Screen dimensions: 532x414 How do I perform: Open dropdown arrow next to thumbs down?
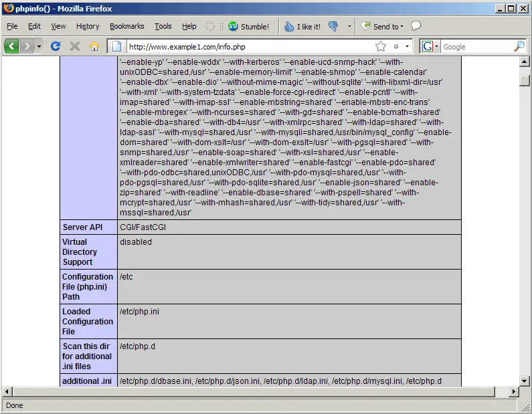(x=349, y=26)
